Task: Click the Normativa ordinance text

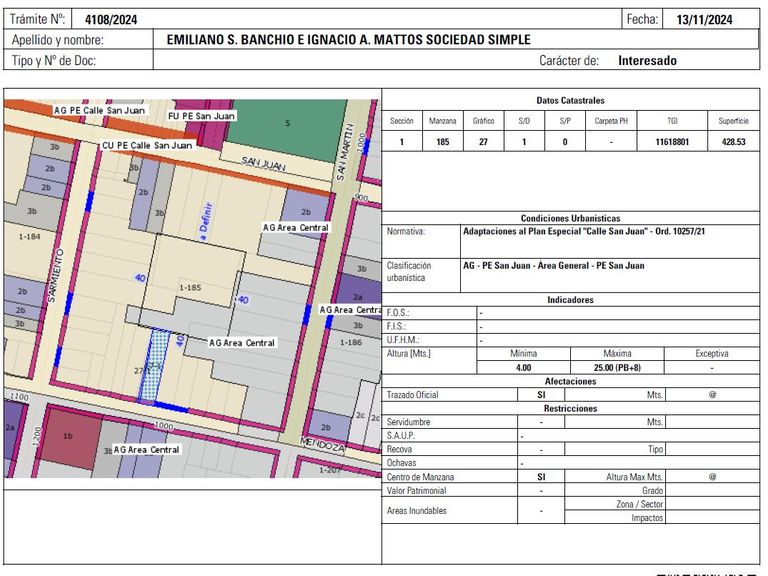Action: (584, 231)
